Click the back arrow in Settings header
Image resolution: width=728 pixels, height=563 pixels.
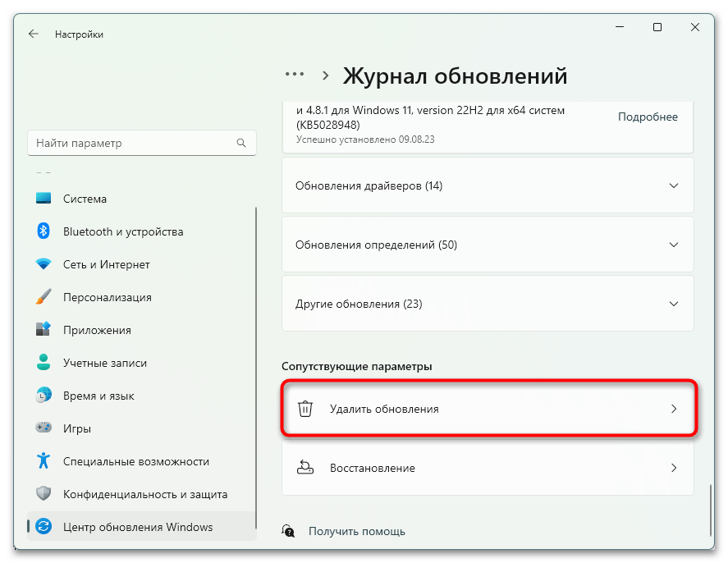point(34,34)
